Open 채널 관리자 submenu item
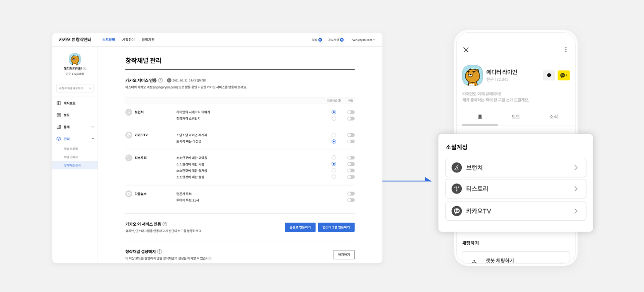 coord(71,157)
